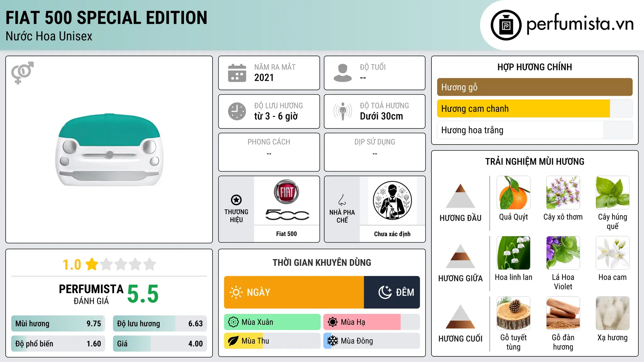Click the sun icon in the Ngày bar

click(236, 292)
